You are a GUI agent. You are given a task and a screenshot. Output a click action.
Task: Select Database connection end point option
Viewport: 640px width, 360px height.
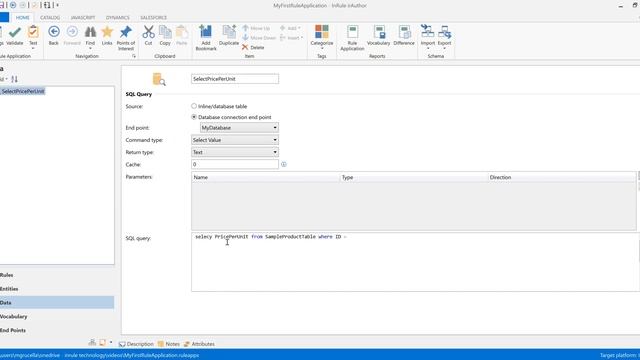pyautogui.click(x=194, y=117)
